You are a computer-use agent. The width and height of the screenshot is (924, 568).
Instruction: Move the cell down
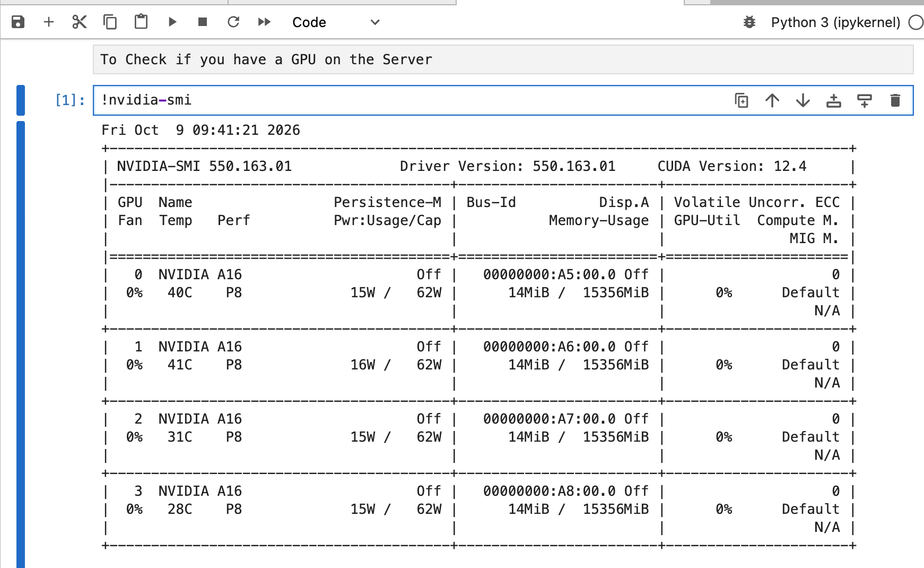click(x=803, y=100)
